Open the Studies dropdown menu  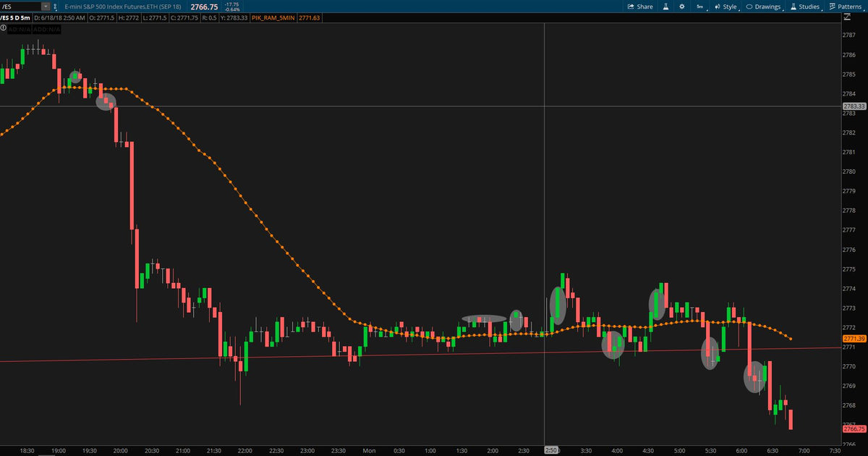(x=804, y=7)
